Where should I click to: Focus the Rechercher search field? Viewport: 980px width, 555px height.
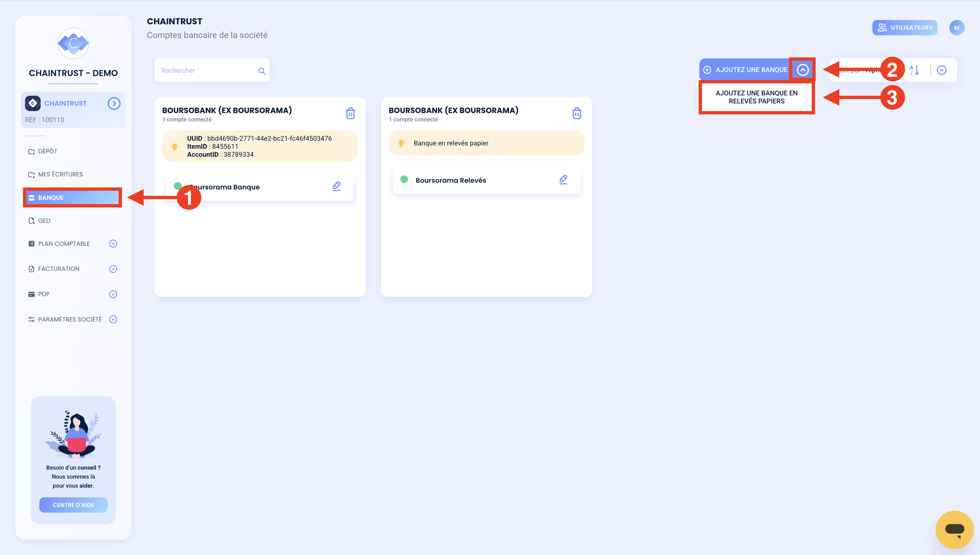(212, 70)
